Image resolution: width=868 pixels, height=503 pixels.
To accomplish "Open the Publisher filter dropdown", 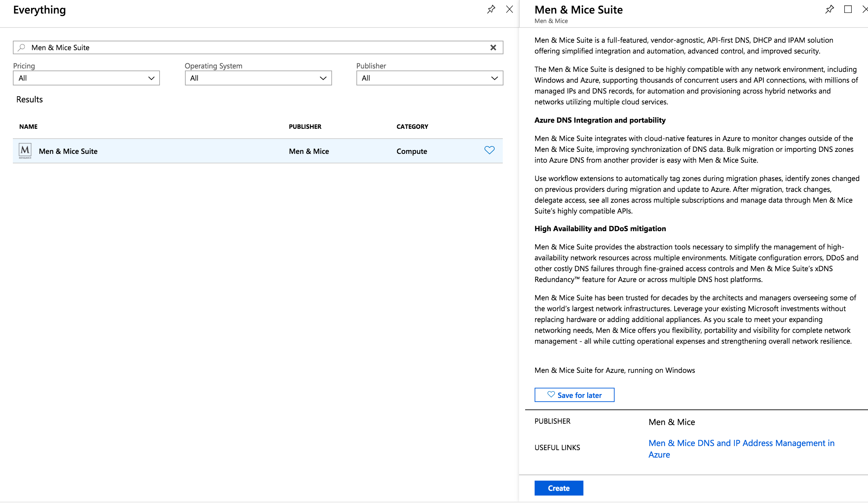I will [x=430, y=78].
